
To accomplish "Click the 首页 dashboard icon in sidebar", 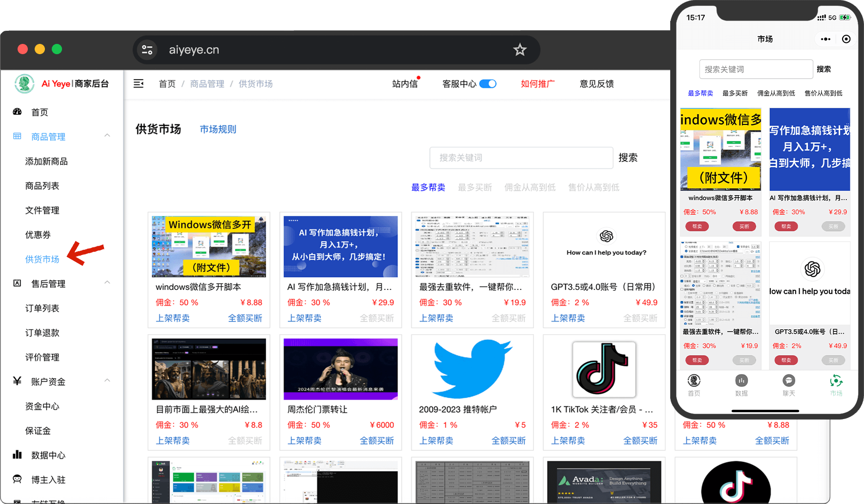I will (x=17, y=112).
